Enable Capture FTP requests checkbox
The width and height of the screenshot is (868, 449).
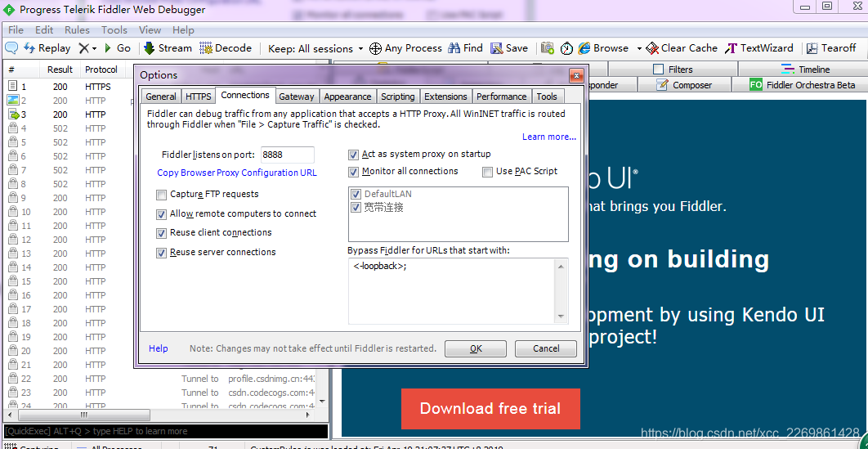pos(162,195)
